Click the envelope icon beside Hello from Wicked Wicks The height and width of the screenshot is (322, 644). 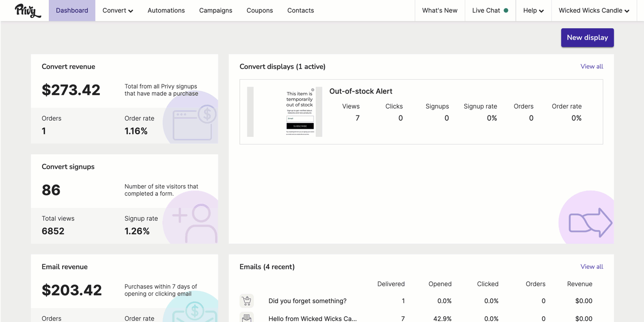(x=246, y=318)
